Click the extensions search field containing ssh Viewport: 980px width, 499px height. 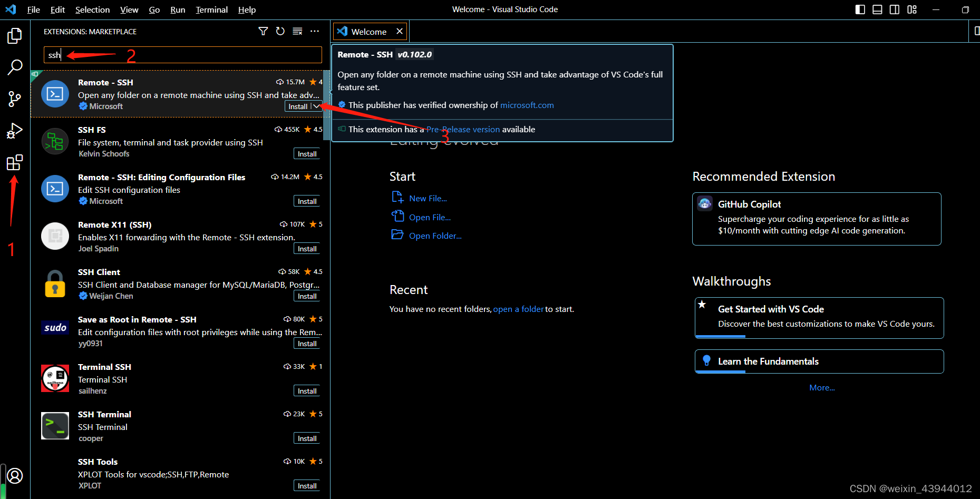(182, 55)
